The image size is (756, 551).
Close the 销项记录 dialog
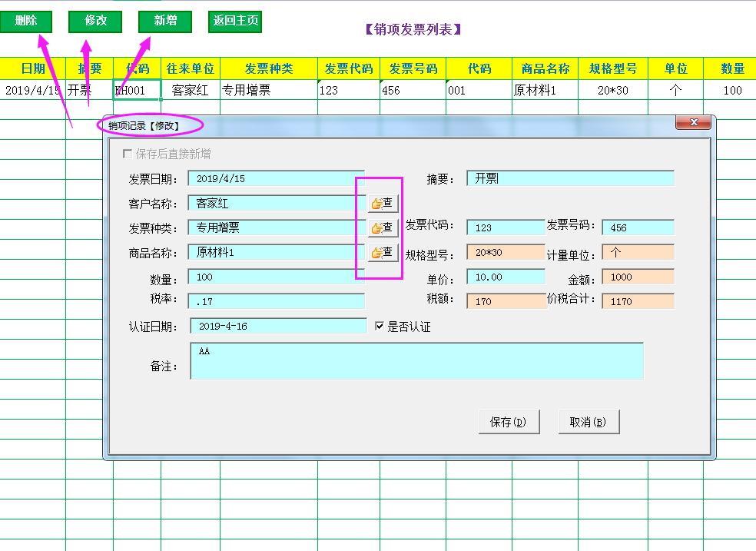[694, 121]
